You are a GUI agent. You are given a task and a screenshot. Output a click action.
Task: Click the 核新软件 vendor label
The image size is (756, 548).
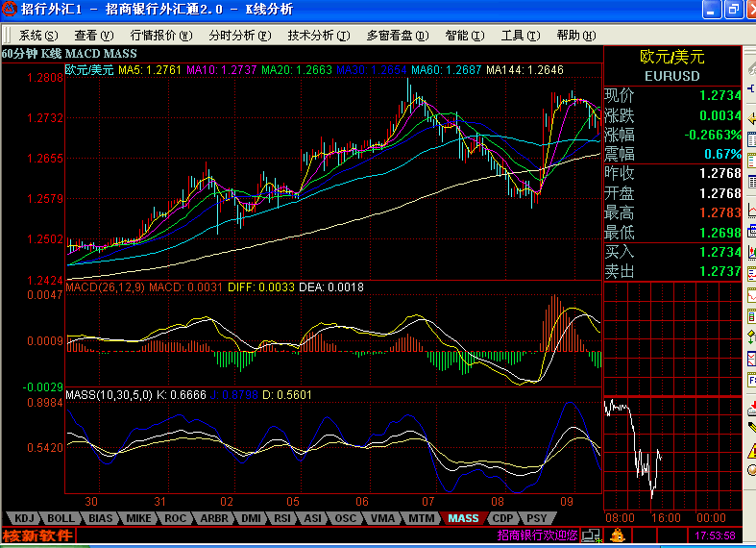pos(37,536)
